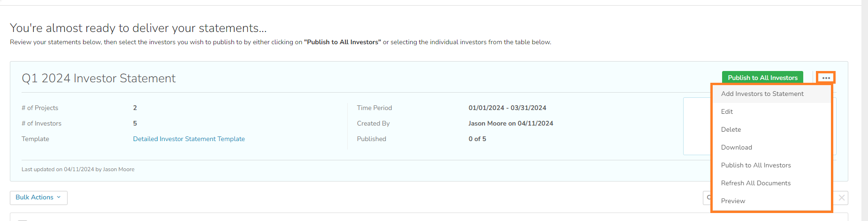The image size is (868, 221).
Task: Click the Q1 2024 Investor Statement title
Action: click(99, 79)
